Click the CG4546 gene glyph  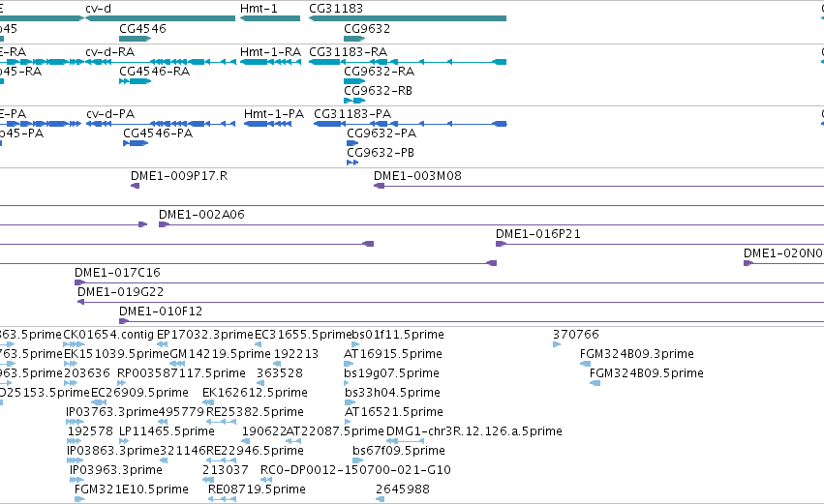[x=135, y=39]
